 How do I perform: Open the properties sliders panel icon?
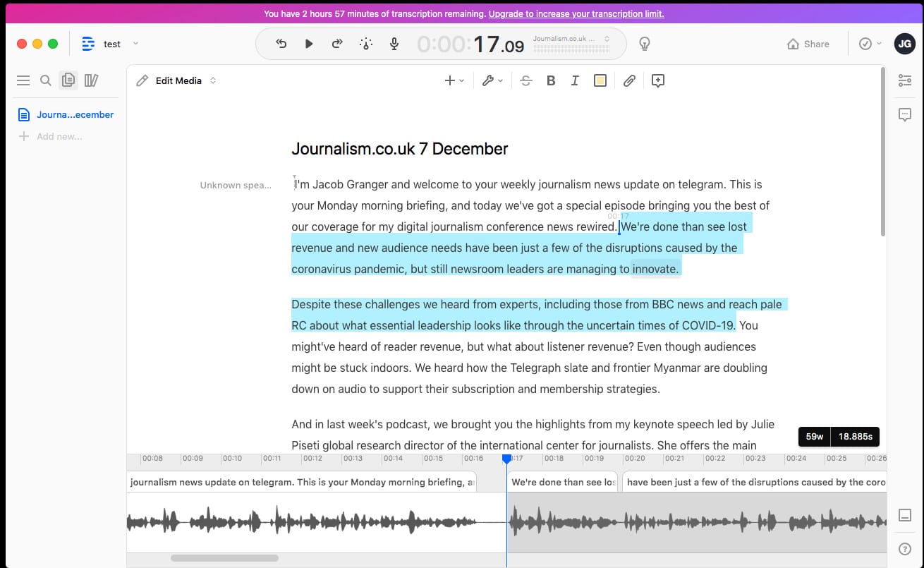pyautogui.click(x=905, y=80)
